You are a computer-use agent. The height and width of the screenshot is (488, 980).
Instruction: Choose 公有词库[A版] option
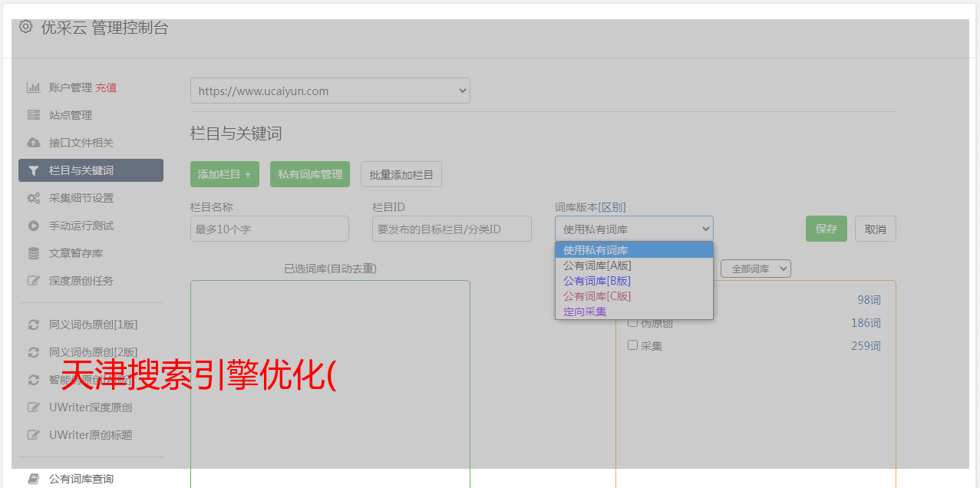pyautogui.click(x=634, y=265)
